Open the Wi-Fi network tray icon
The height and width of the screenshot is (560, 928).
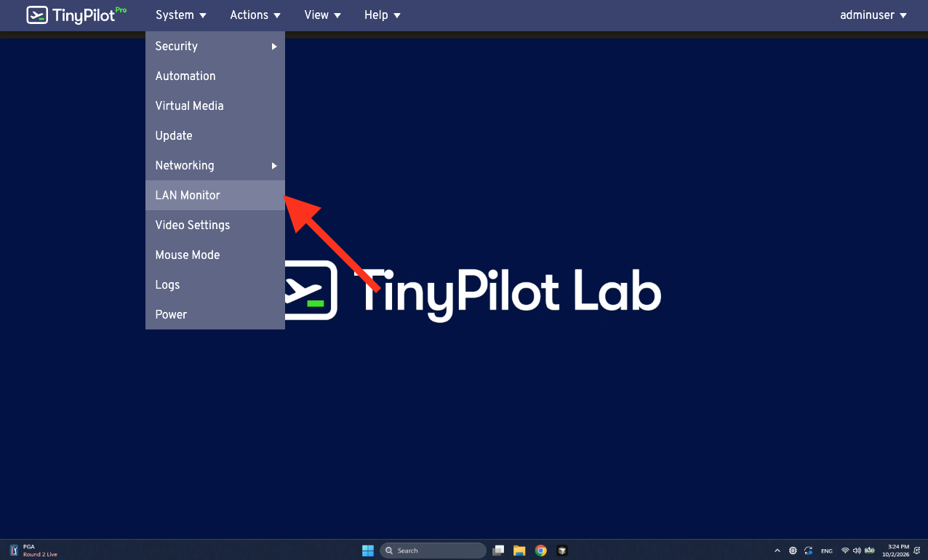click(845, 551)
